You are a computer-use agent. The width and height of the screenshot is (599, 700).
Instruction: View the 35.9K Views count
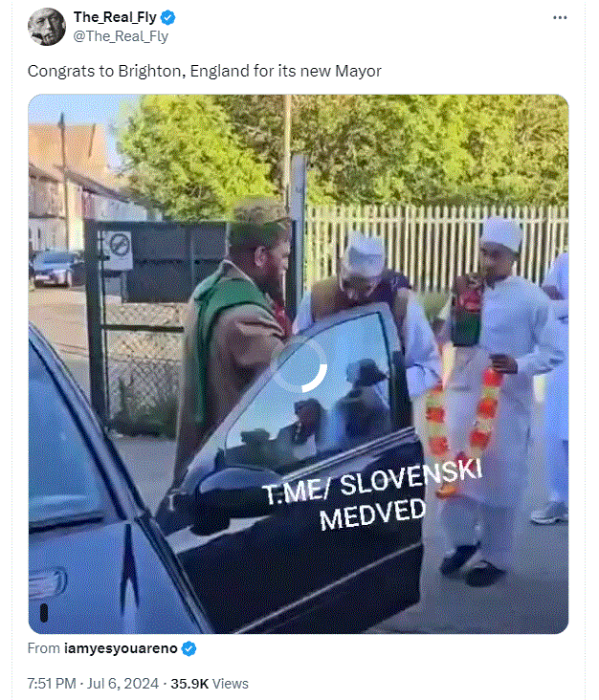(210, 684)
